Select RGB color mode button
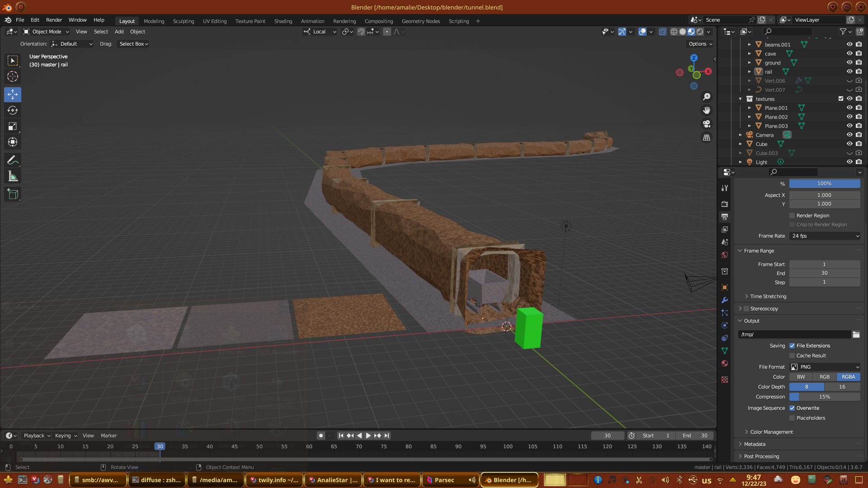 click(x=825, y=377)
